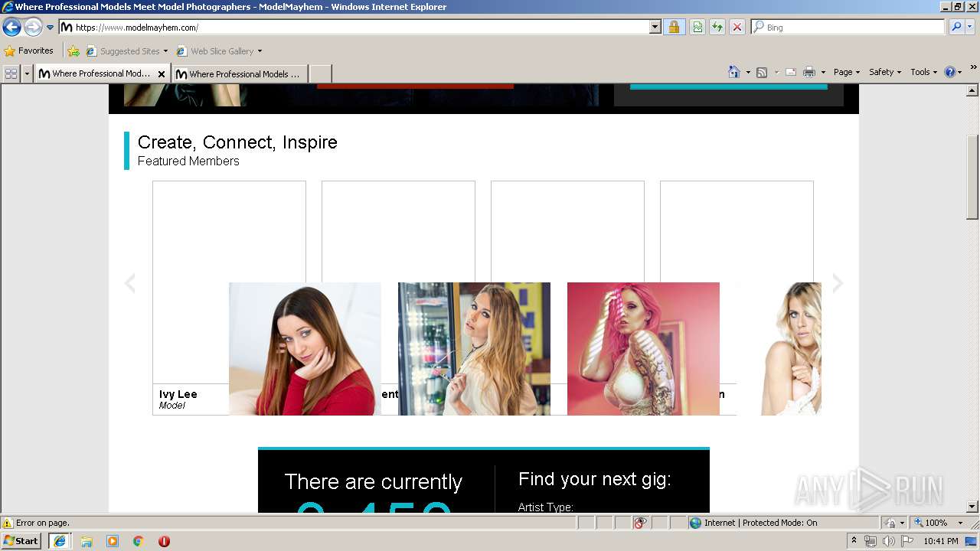Screen dimensions: 980x551
Task: Click the Forward navigation arrow
Action: 33,28
